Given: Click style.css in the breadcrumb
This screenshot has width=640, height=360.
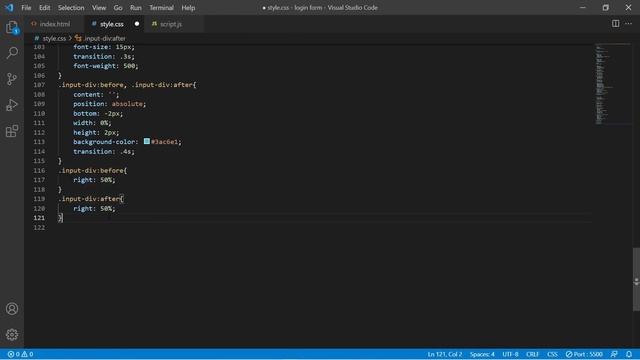Looking at the screenshot, I should click(54, 38).
